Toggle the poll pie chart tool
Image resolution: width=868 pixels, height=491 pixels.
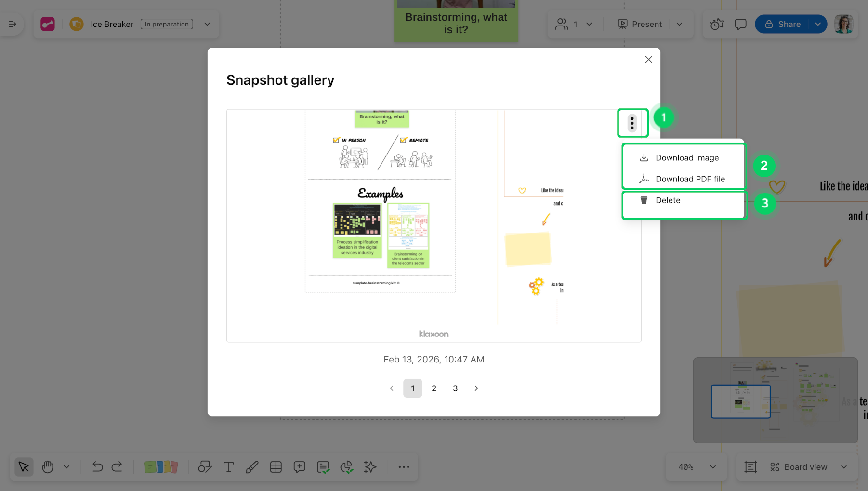point(346,466)
